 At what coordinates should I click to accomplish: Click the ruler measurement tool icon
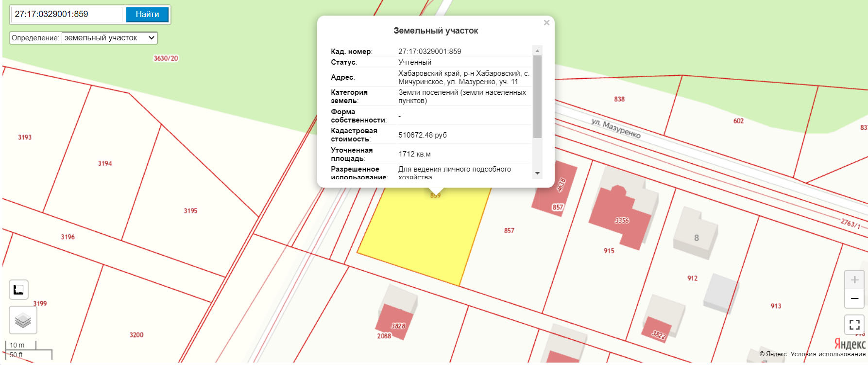click(18, 290)
